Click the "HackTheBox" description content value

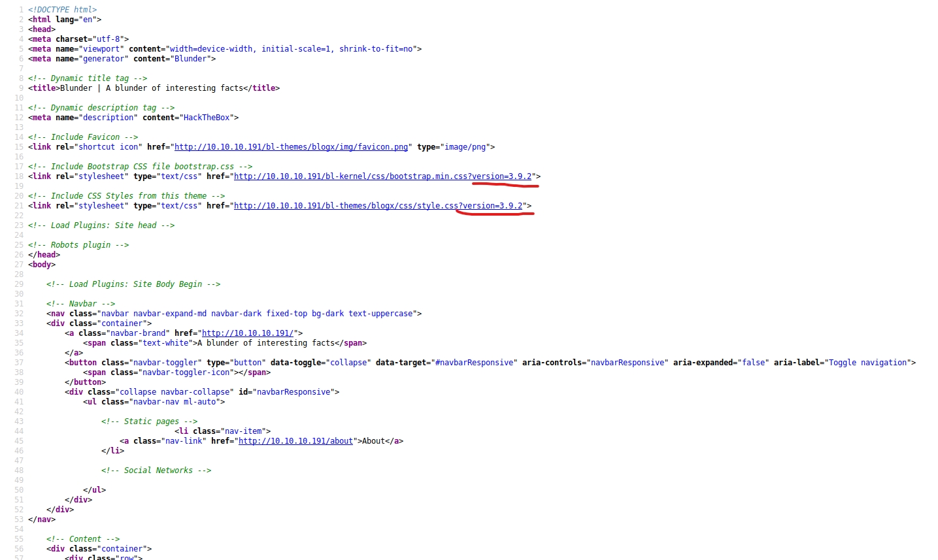click(206, 118)
